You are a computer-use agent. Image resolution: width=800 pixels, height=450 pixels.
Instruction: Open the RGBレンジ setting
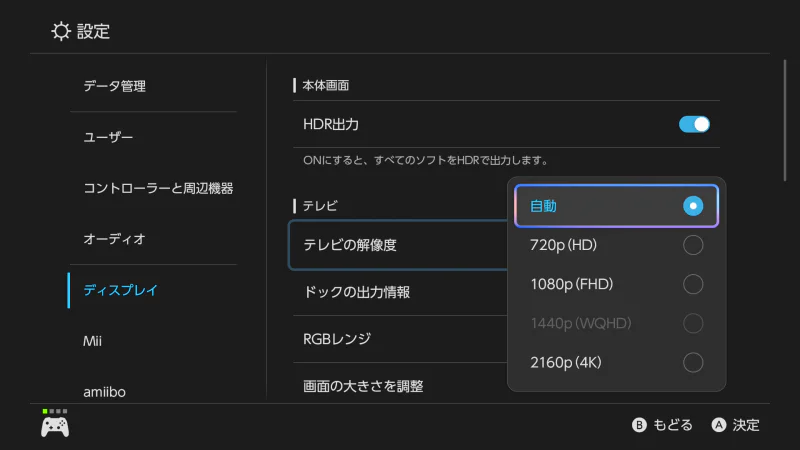[x=400, y=339]
